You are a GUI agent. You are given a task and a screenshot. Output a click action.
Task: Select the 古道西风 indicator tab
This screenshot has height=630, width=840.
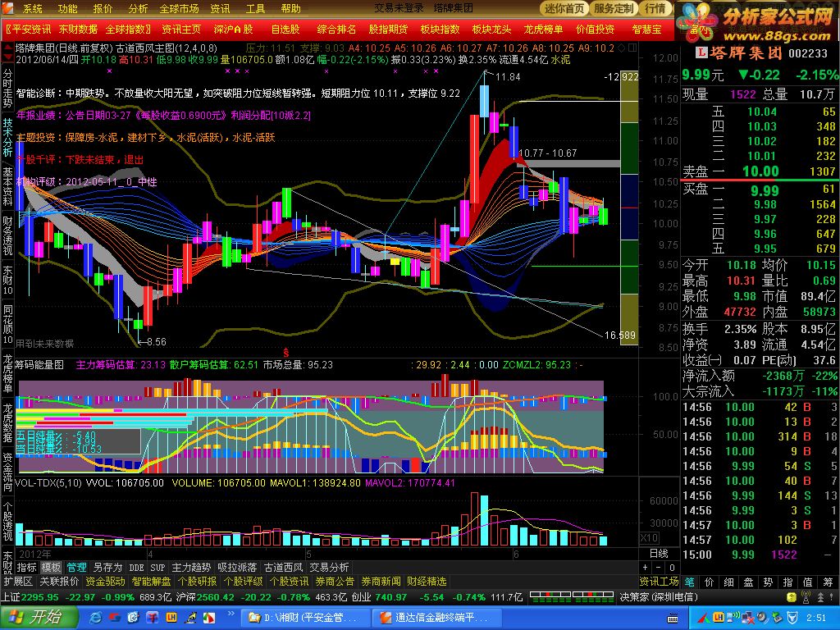pyautogui.click(x=283, y=568)
